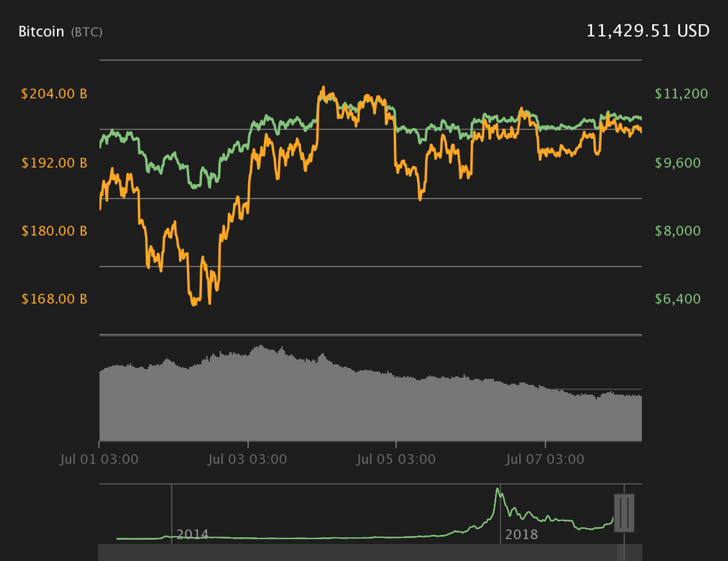The height and width of the screenshot is (561, 728).
Task: Click the $8,000 price axis label
Action: pos(678,231)
